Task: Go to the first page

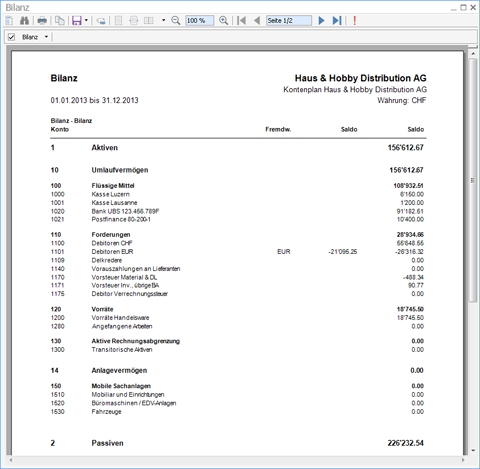Action: click(x=242, y=21)
